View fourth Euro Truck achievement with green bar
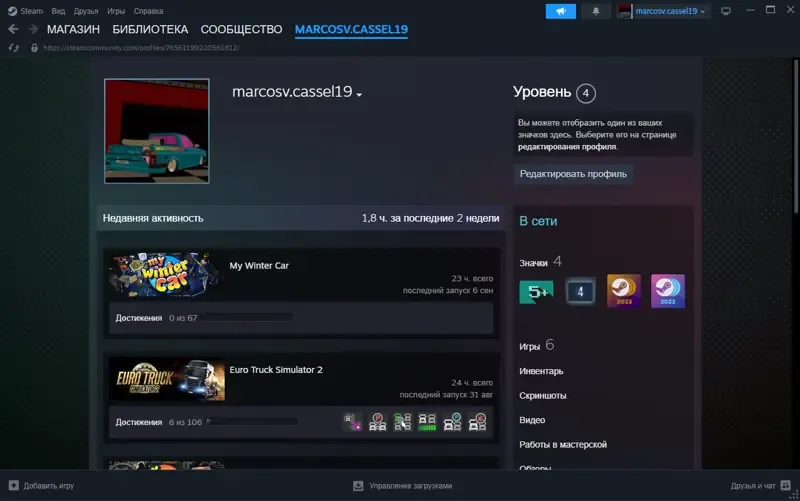800x501 pixels. [428, 422]
